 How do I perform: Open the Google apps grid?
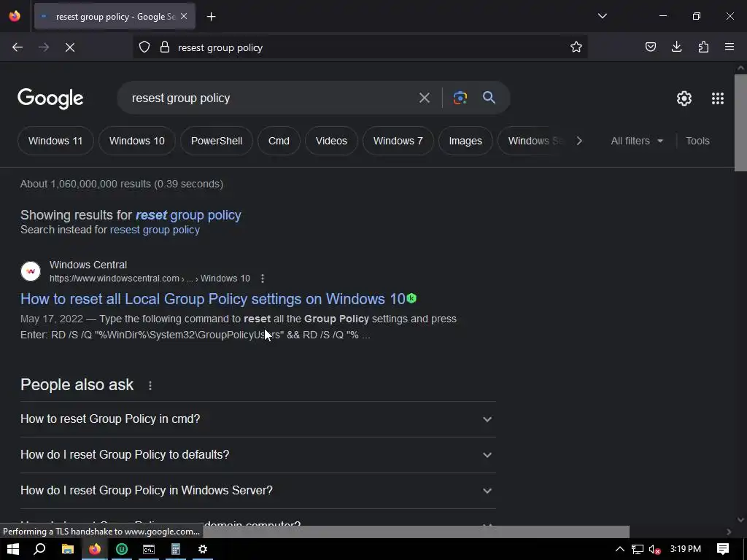click(x=718, y=98)
